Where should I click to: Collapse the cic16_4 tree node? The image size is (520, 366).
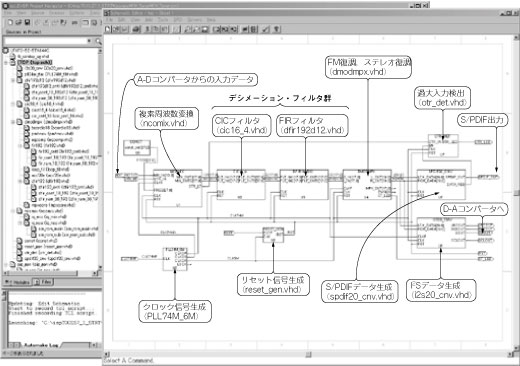coord(13,104)
